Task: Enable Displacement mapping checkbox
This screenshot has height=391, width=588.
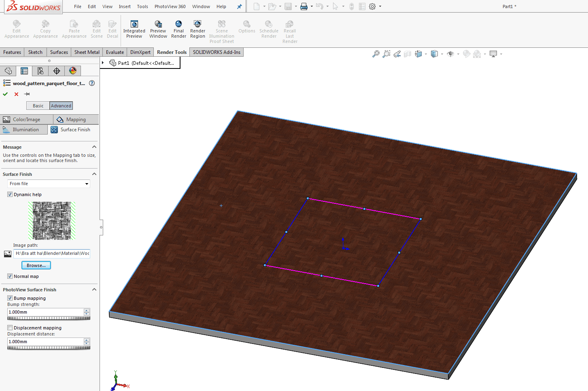Action: coord(10,328)
